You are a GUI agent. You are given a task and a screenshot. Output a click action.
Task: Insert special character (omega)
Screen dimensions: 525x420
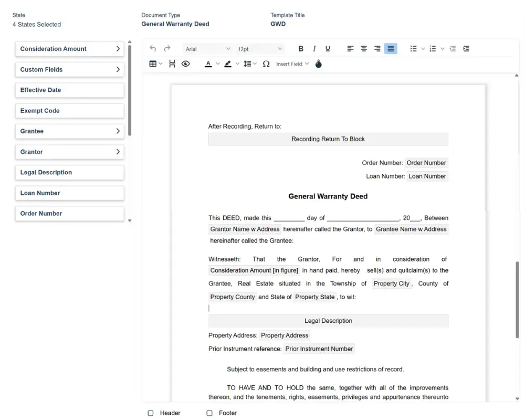(266, 64)
